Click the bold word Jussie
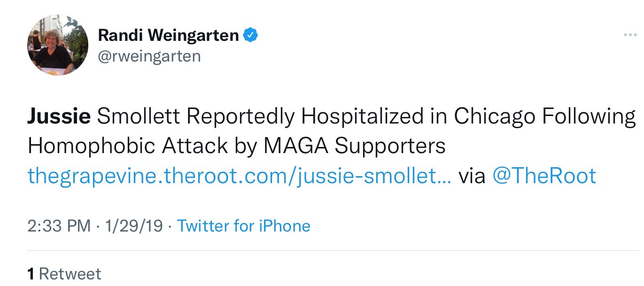The image size is (644, 286). tap(59, 117)
